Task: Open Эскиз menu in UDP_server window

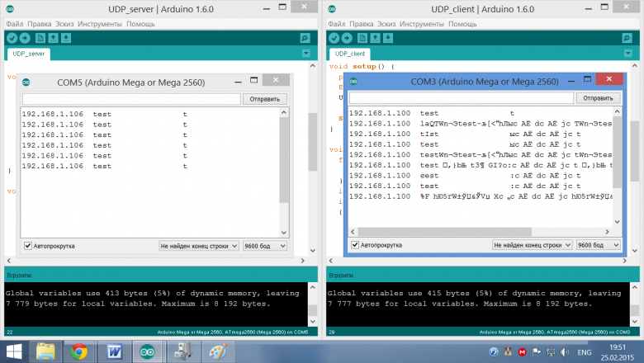Action: (64, 24)
